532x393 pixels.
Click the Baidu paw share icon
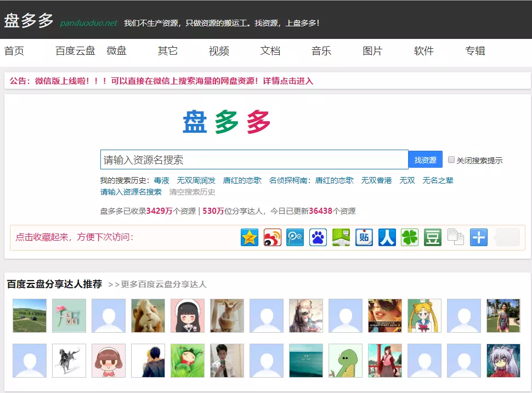[x=318, y=237]
